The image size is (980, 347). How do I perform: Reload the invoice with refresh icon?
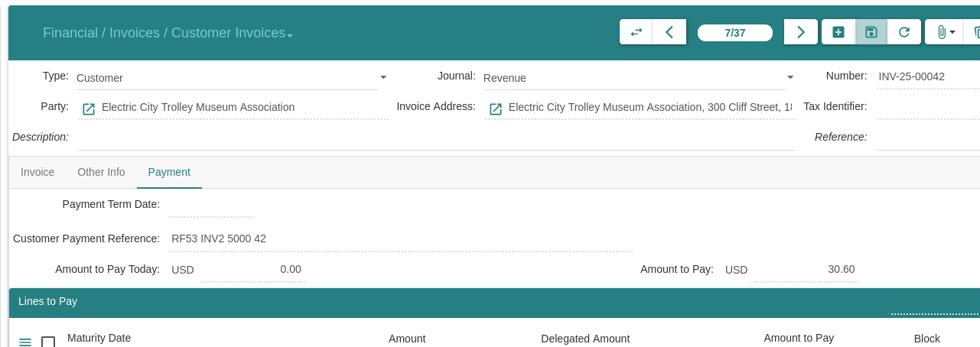903,32
